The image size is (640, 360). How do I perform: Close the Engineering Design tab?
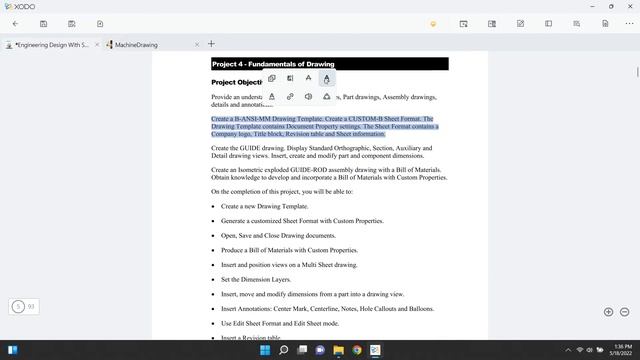click(x=97, y=45)
